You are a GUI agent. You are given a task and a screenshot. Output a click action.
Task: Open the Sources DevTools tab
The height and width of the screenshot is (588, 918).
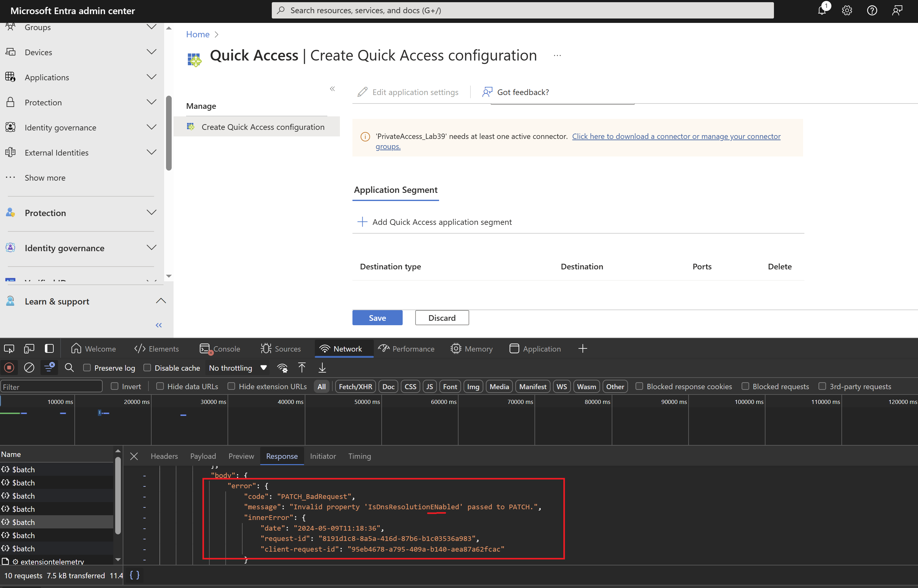(x=281, y=349)
